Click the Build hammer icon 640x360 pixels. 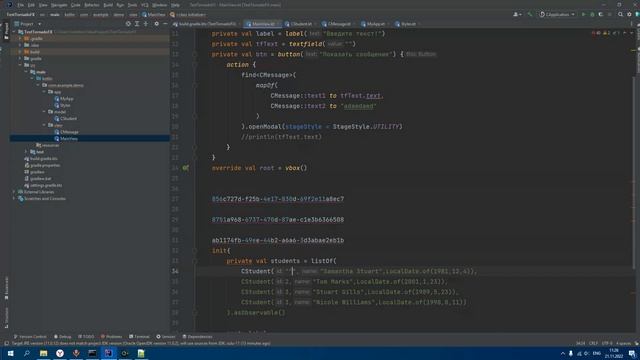530,14
